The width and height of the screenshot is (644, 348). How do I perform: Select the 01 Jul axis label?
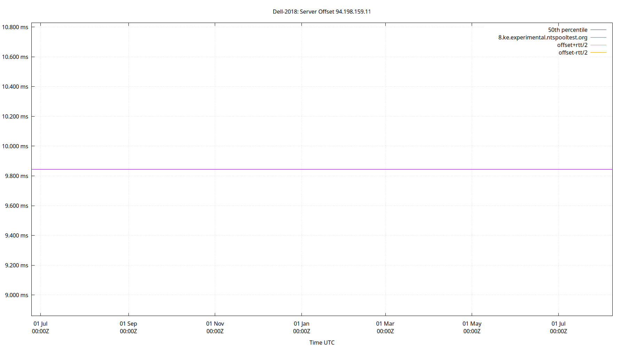(41, 323)
